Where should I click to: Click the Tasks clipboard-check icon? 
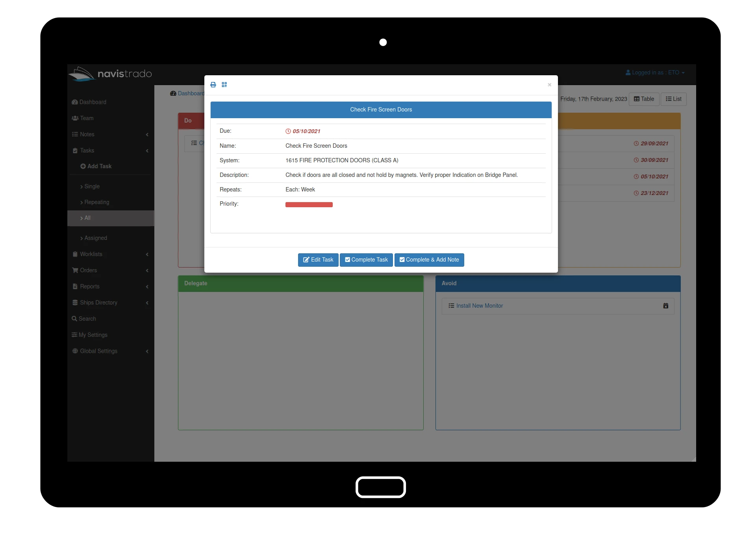point(75,150)
